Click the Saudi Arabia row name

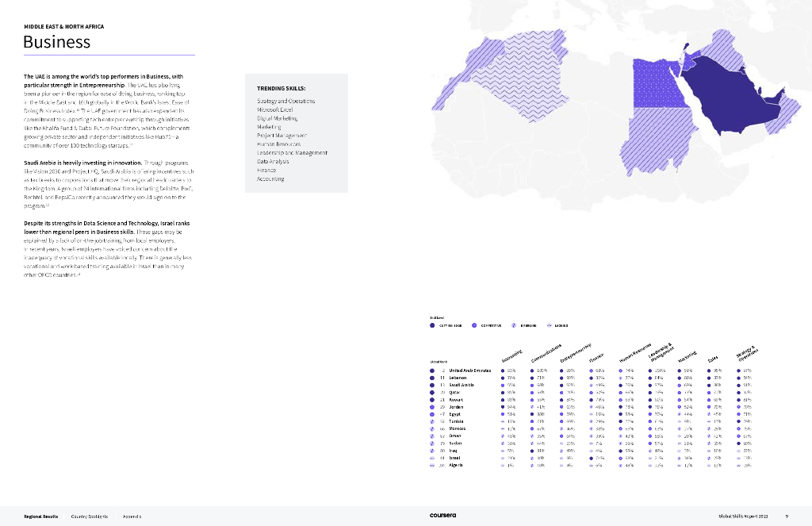click(462, 385)
